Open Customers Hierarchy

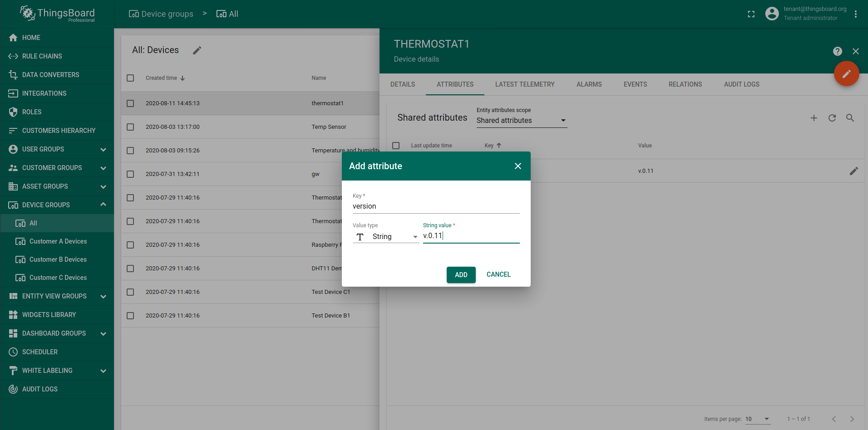tap(57, 131)
